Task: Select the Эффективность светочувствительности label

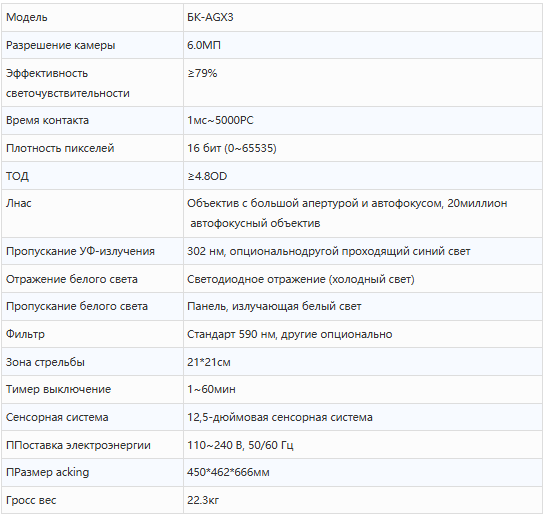Action: pyautogui.click(x=68, y=83)
